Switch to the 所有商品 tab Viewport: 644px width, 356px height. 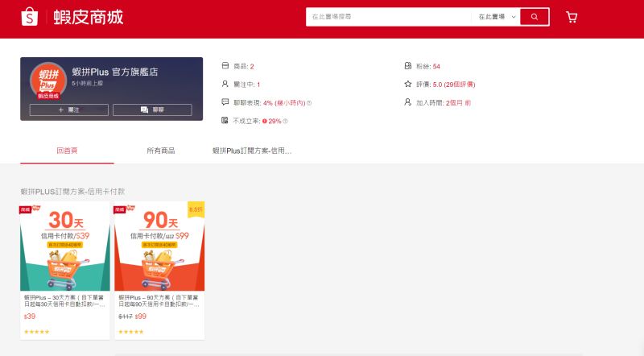(x=161, y=151)
